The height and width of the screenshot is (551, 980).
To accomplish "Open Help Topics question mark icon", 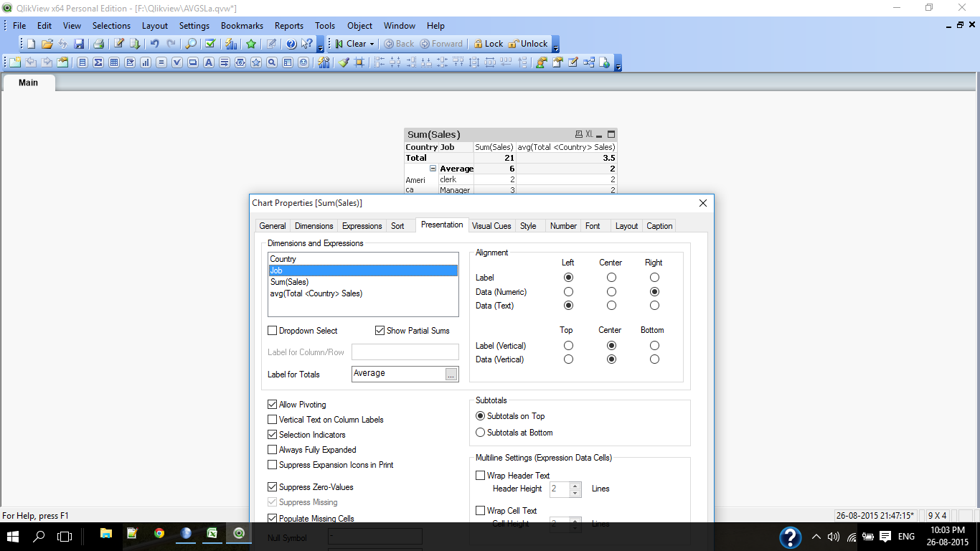I will (291, 44).
